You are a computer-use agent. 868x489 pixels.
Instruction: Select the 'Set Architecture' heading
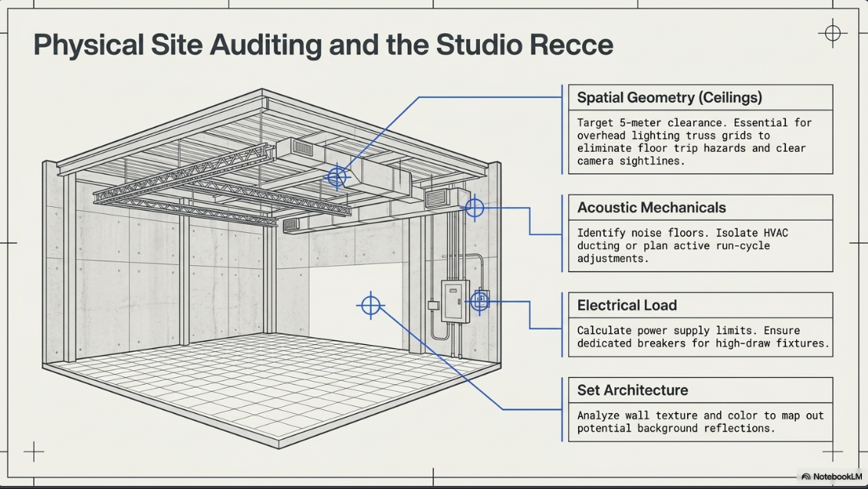point(632,390)
